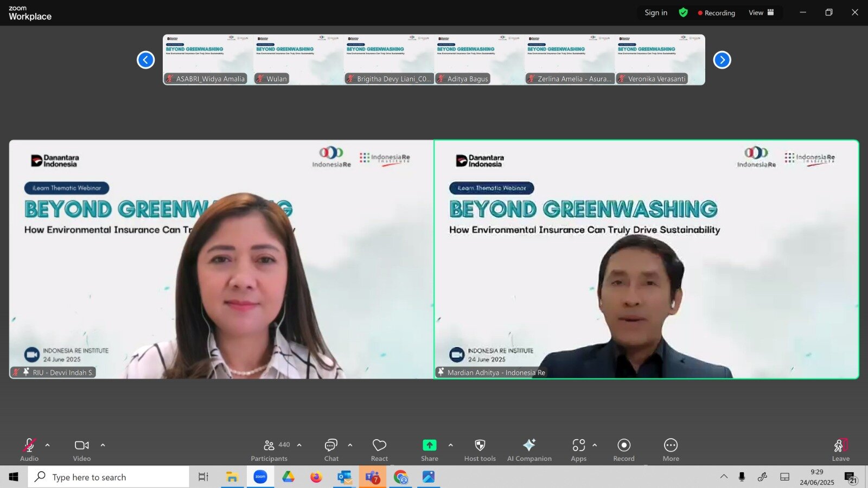The width and height of the screenshot is (868, 488).
Task: Open the Windows Start menu
Action: click(14, 477)
